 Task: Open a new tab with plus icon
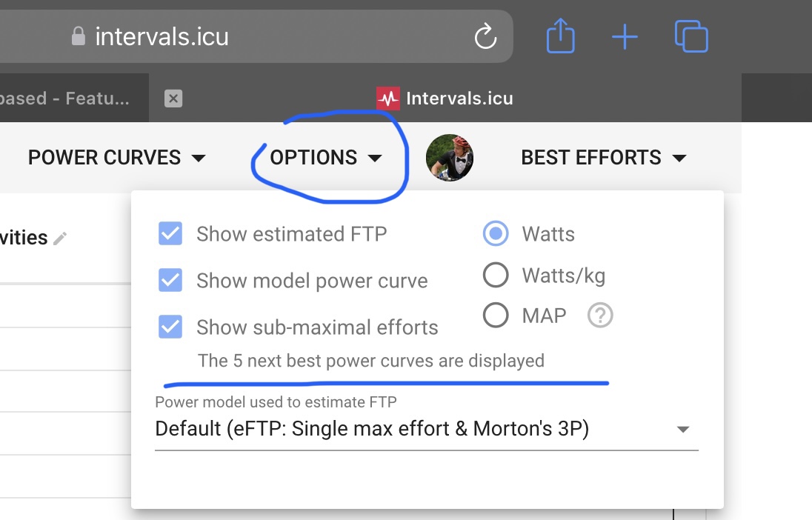click(625, 37)
